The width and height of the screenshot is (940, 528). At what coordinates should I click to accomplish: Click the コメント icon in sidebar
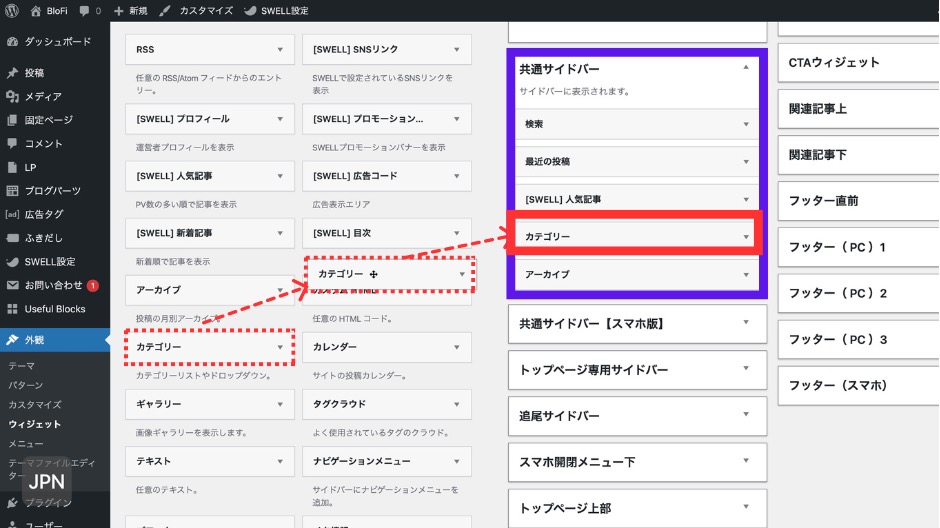click(12, 143)
